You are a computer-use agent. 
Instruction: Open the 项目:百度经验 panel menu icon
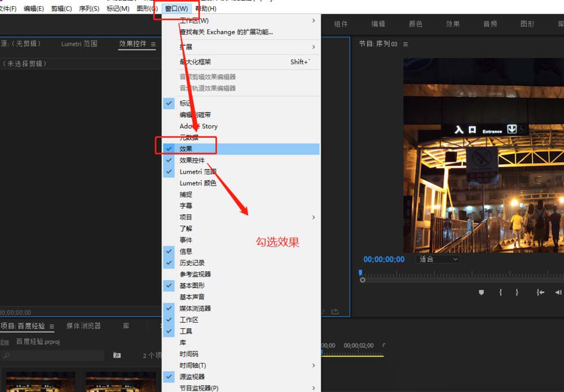tap(51, 327)
